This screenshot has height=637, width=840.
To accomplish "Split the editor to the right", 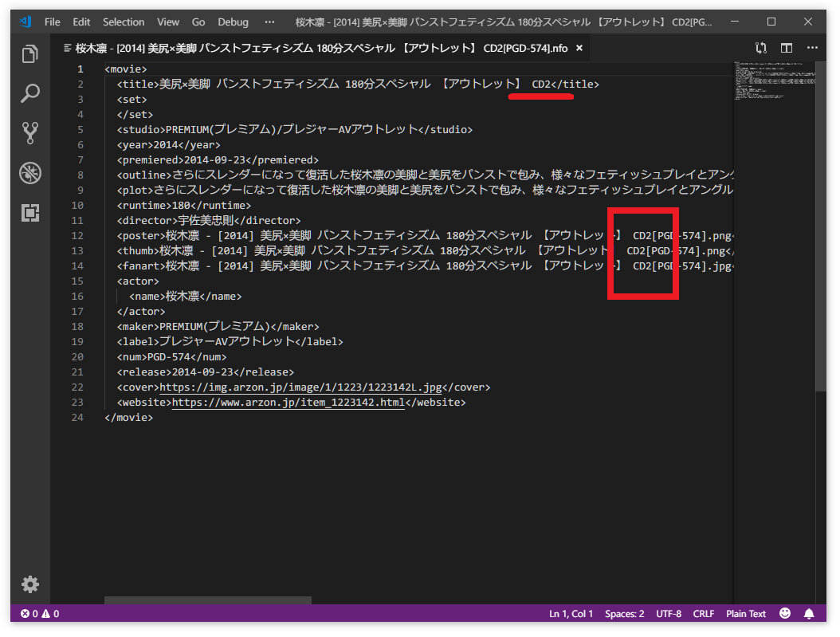I will click(787, 48).
